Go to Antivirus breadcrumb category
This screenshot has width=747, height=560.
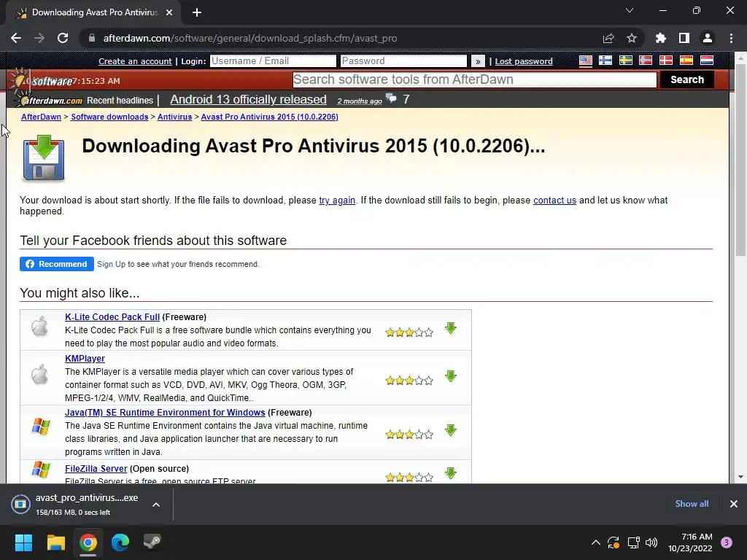(x=174, y=117)
